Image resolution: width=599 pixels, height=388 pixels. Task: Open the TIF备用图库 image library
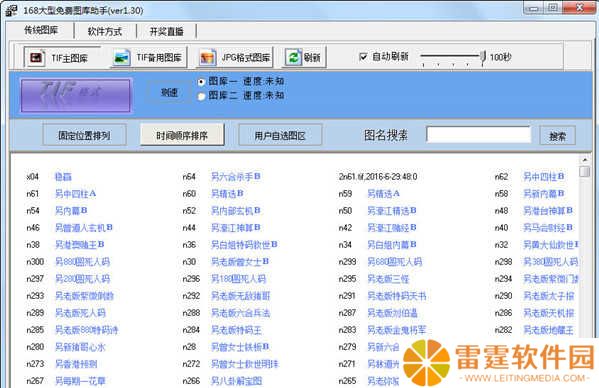tap(149, 58)
